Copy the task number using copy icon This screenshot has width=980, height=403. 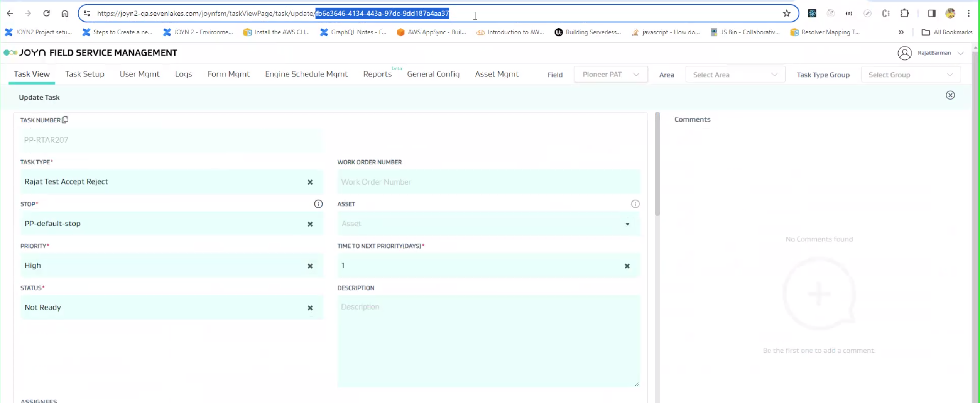coord(65,120)
